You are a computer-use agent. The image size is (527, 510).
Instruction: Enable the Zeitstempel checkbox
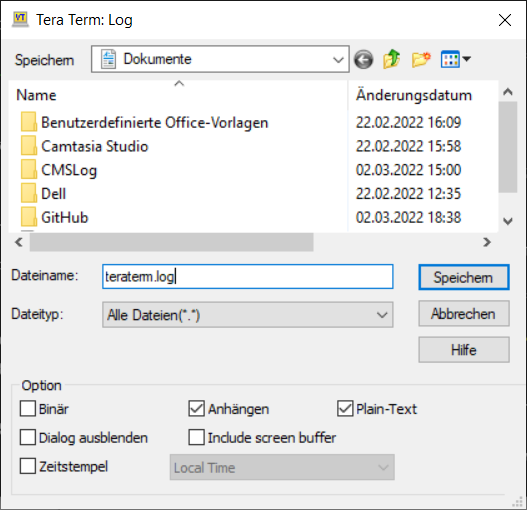pos(28,466)
